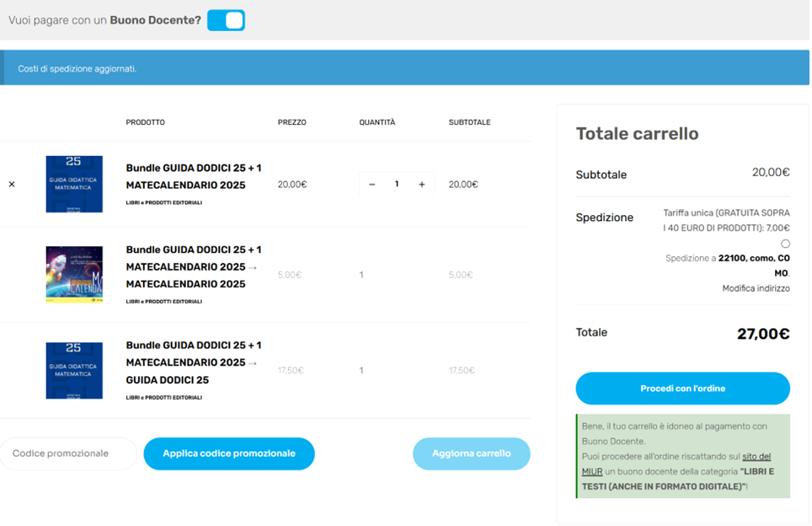This screenshot has height=526, width=812.
Task: Click category label under the Matecalendario item
Action: (164, 302)
